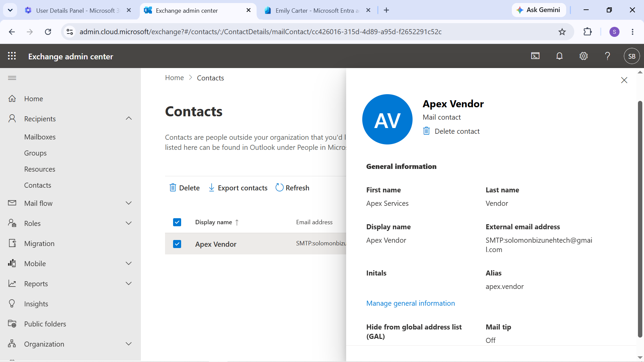Toggle the select-all contacts checkbox

177,222
